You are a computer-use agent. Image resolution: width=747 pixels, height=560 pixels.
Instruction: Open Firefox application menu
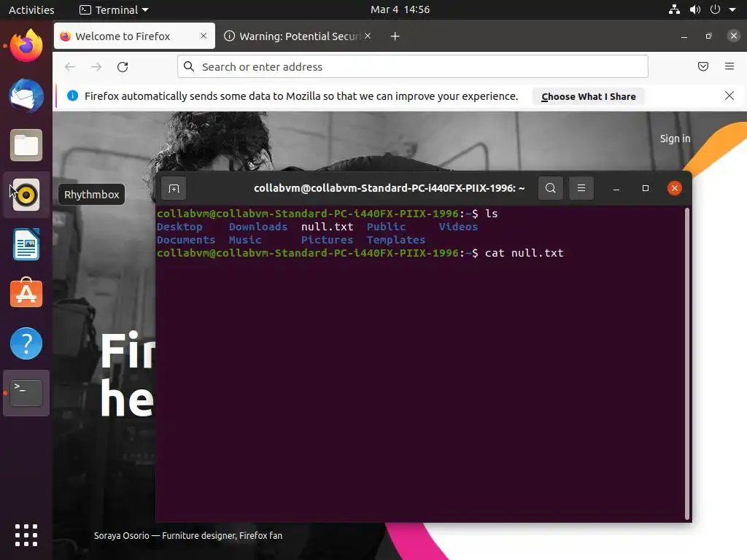pyautogui.click(x=729, y=66)
